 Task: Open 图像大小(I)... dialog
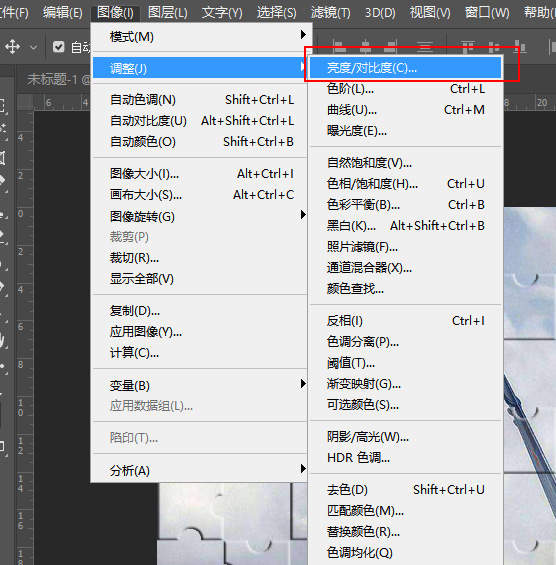pos(200,174)
